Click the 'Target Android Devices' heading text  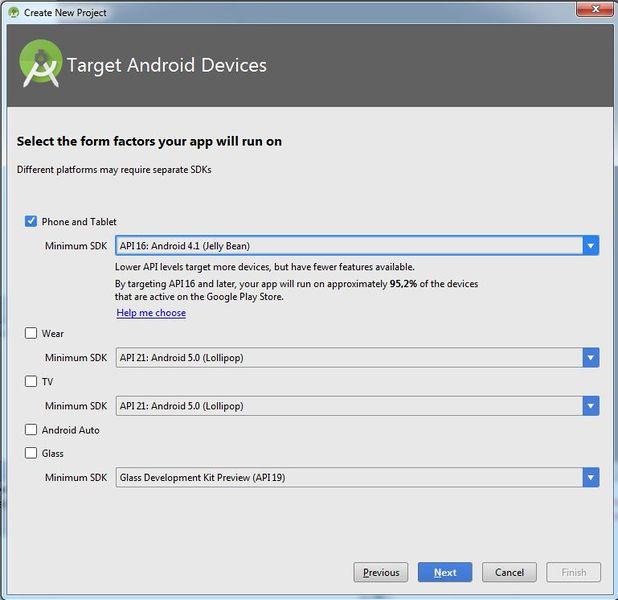[167, 65]
